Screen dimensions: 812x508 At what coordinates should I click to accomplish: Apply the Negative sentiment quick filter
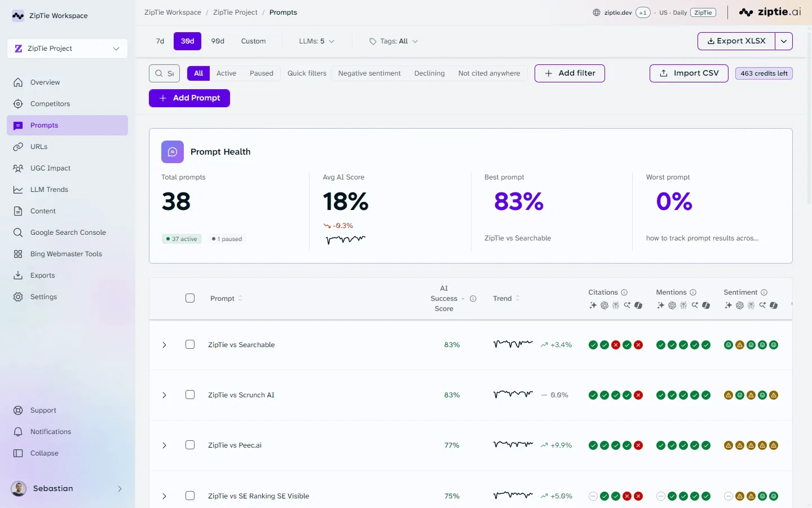point(369,73)
